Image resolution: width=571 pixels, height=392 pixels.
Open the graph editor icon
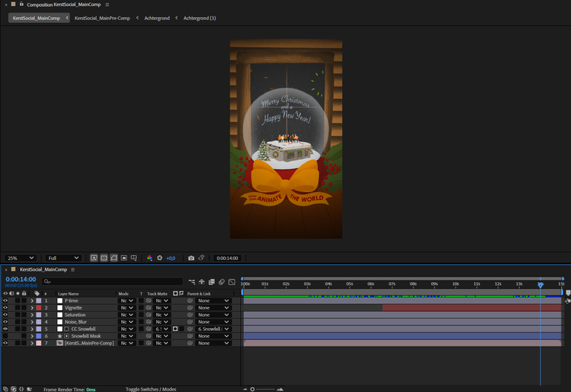coord(231,282)
